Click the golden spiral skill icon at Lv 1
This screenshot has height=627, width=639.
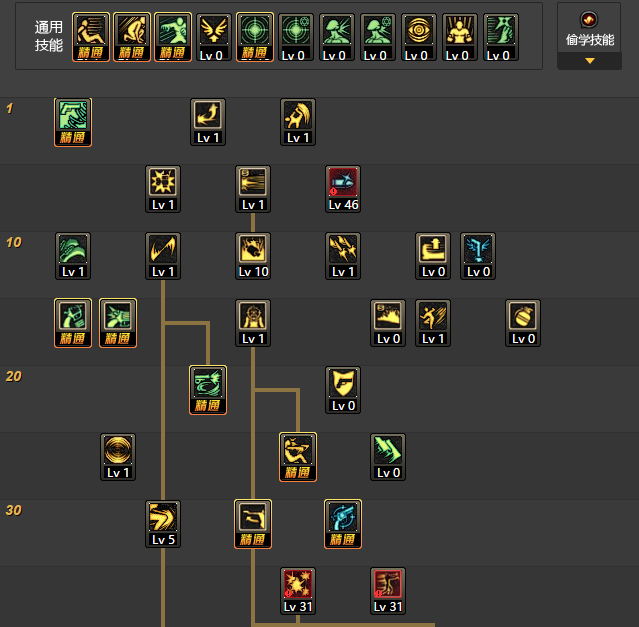[118, 457]
